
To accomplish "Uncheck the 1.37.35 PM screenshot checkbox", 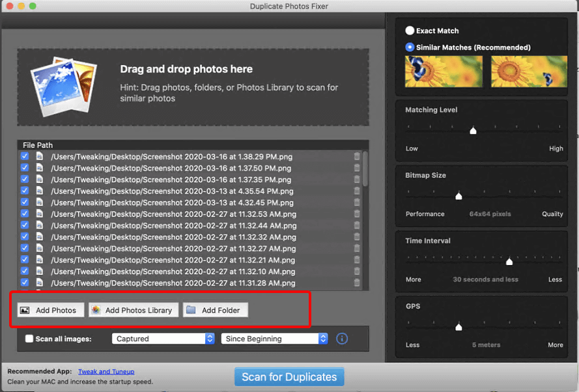I will click(x=25, y=180).
